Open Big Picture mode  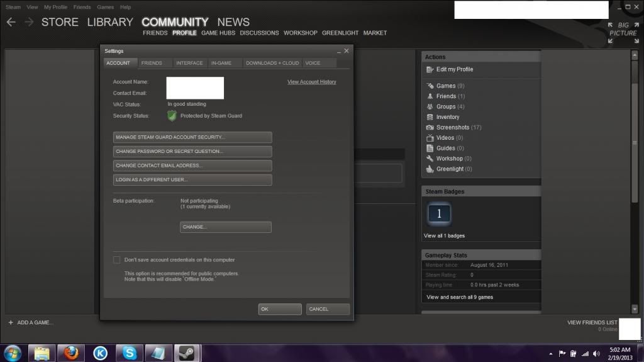[623, 33]
